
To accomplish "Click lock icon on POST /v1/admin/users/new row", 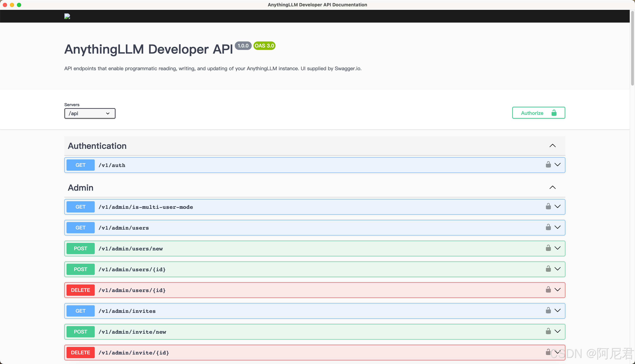I will click(548, 248).
